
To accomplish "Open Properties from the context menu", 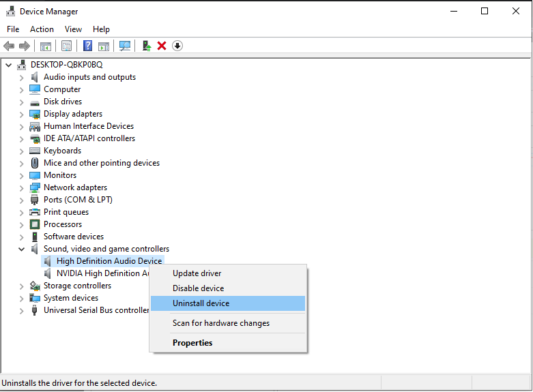I will [x=192, y=343].
